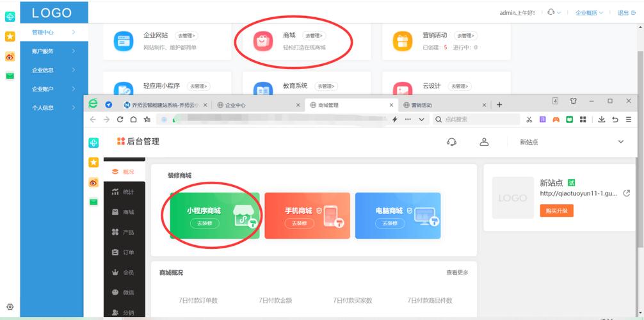Switch to the 营销活动 browser tab
The height and width of the screenshot is (320, 644).
point(445,105)
